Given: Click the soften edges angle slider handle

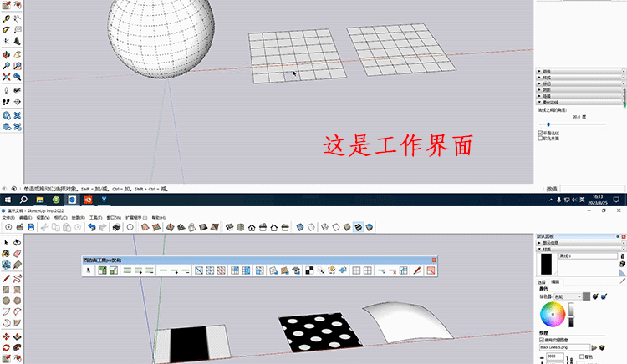Looking at the screenshot, I should [x=548, y=124].
